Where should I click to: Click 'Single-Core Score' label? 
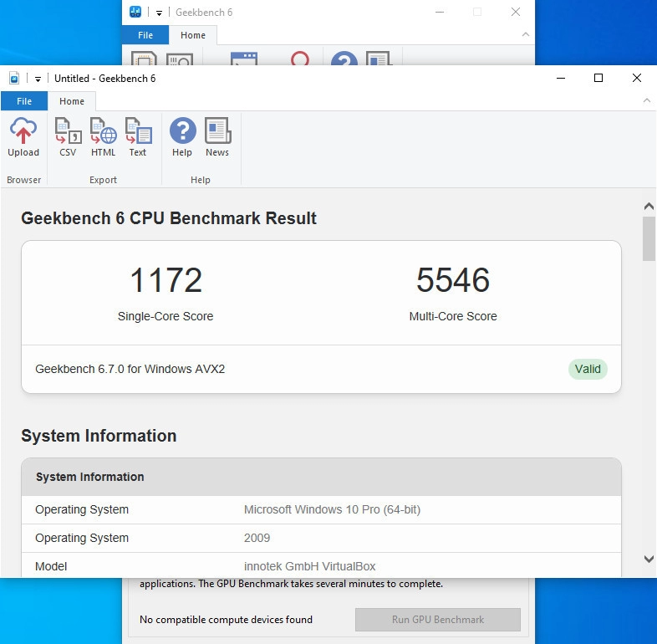point(166,316)
